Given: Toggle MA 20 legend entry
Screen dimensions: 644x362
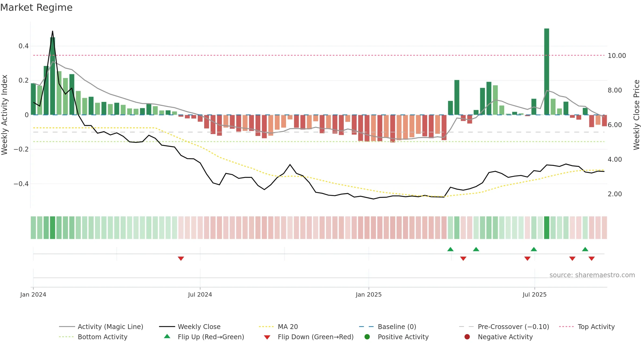Looking at the screenshot, I should click(x=278, y=327).
